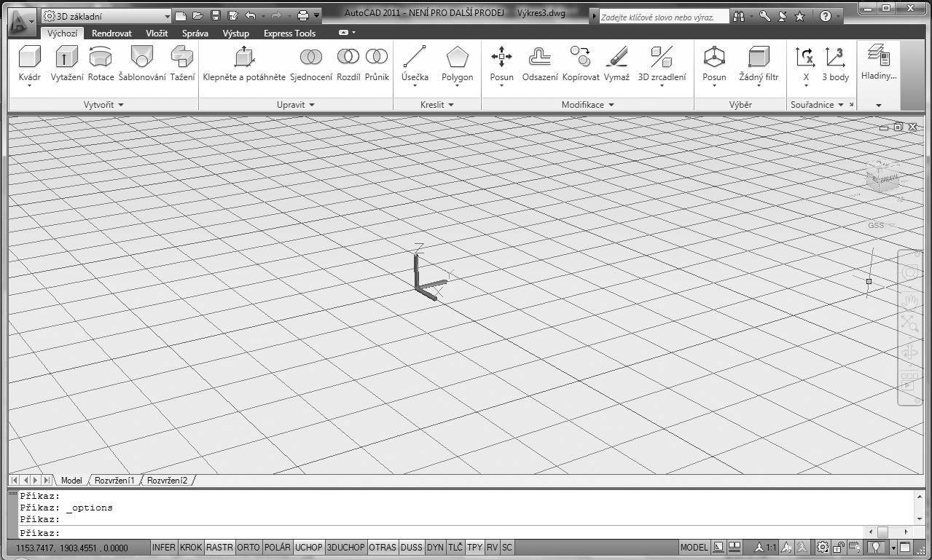Apply Rozdíl subtract operation

coord(348,64)
